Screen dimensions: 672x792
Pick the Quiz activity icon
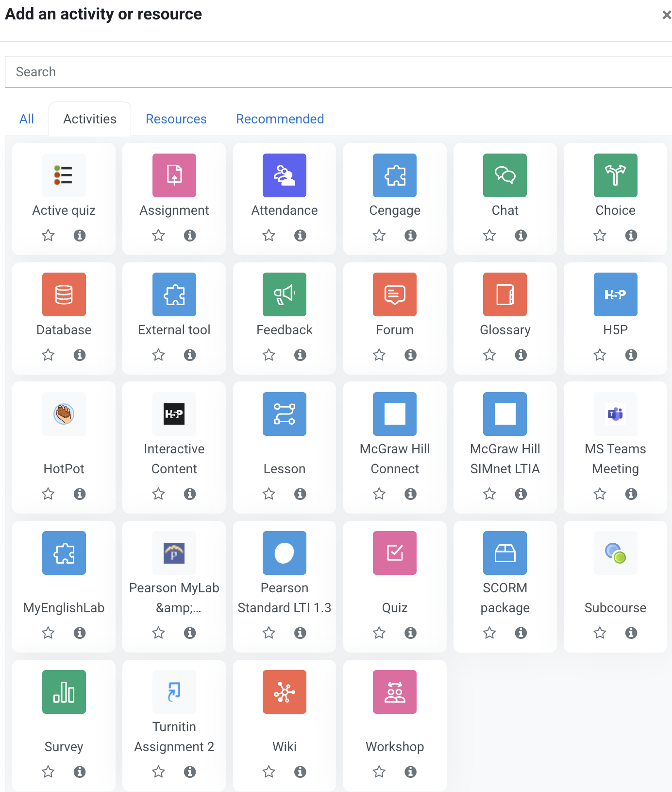[x=394, y=553]
